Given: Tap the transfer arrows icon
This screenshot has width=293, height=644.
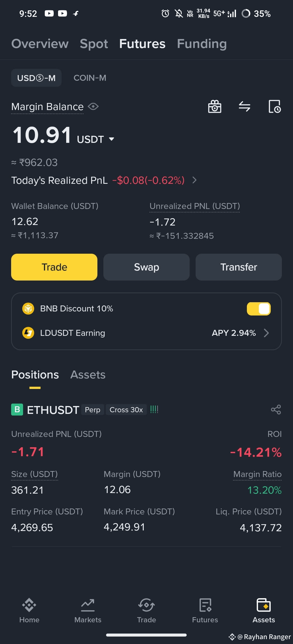Looking at the screenshot, I should coord(244,106).
